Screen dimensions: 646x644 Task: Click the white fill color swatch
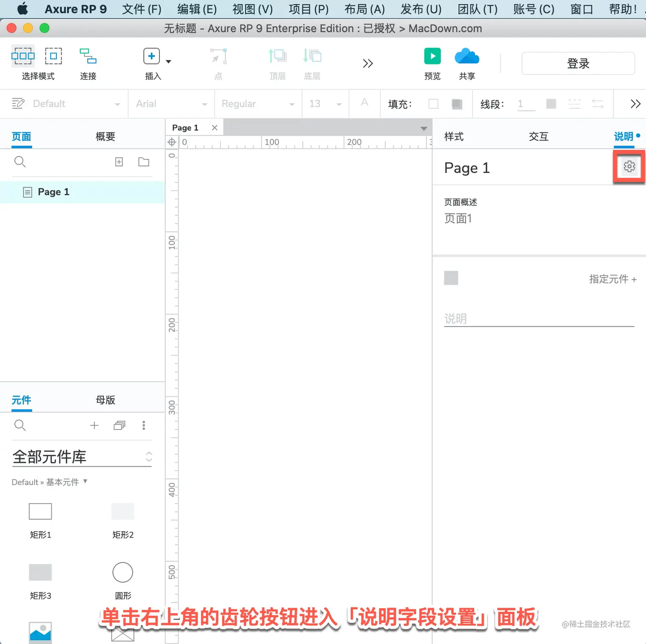click(433, 104)
